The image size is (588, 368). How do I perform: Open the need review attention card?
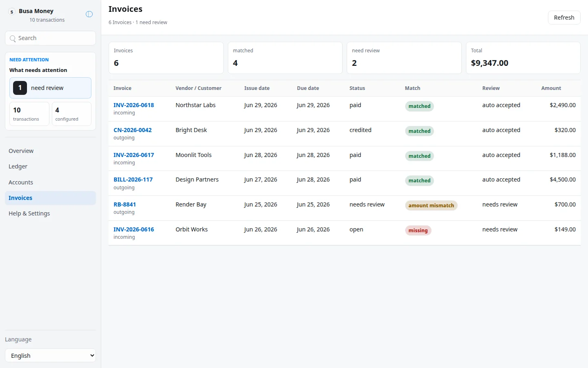[x=50, y=88]
